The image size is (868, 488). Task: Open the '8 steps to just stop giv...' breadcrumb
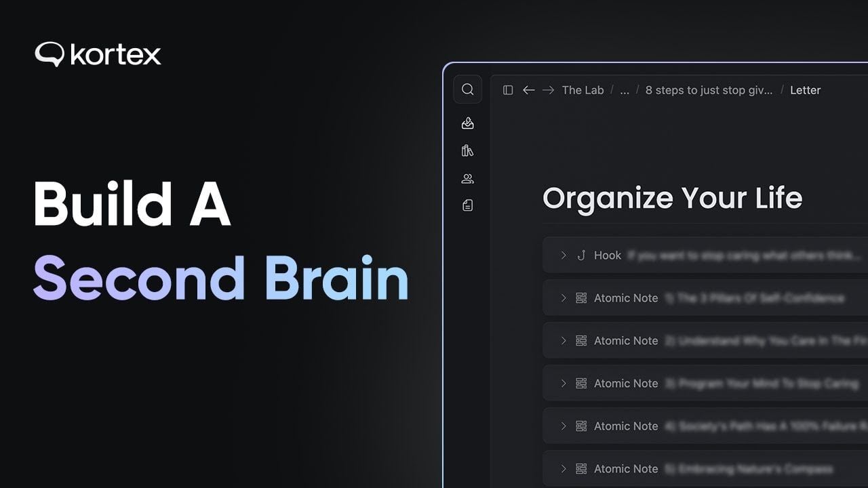[709, 90]
